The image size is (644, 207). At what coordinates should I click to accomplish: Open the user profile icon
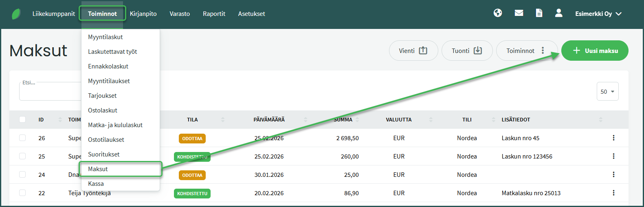pos(559,13)
